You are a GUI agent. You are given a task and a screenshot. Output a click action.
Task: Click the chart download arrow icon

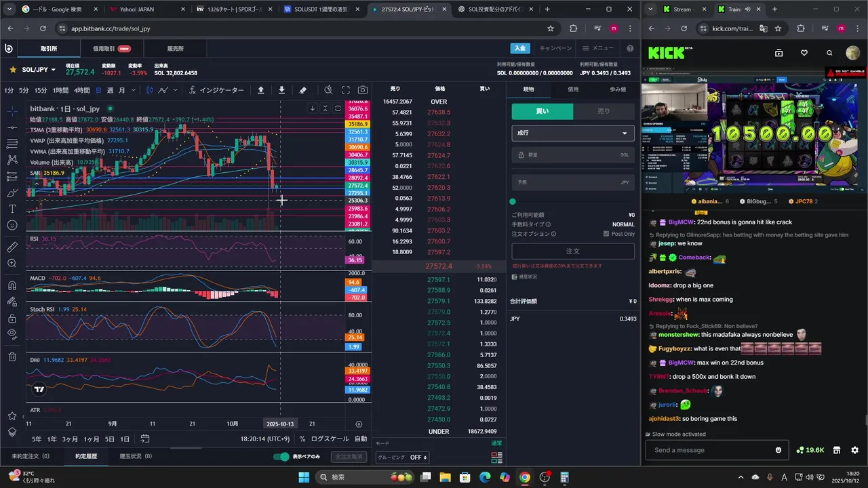point(281,90)
